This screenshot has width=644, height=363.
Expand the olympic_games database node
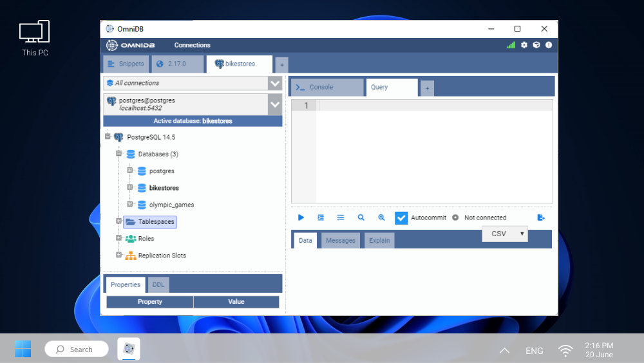tap(130, 203)
